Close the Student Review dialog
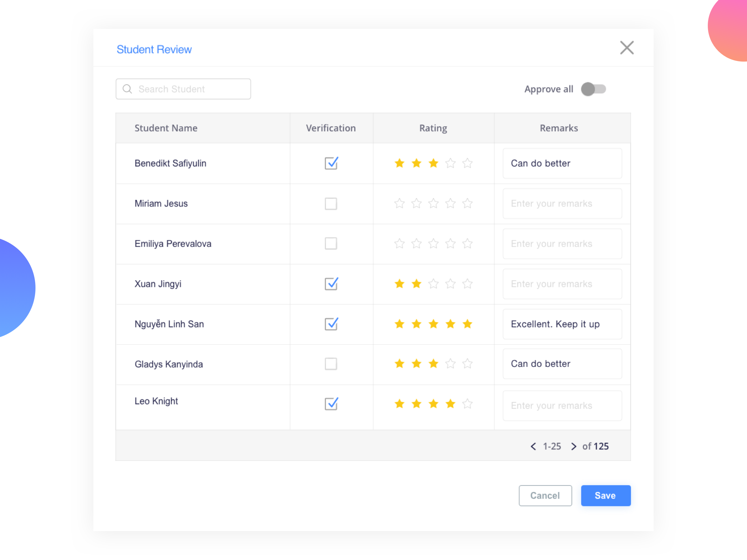Viewport: 747px width, 560px height. 627,48
